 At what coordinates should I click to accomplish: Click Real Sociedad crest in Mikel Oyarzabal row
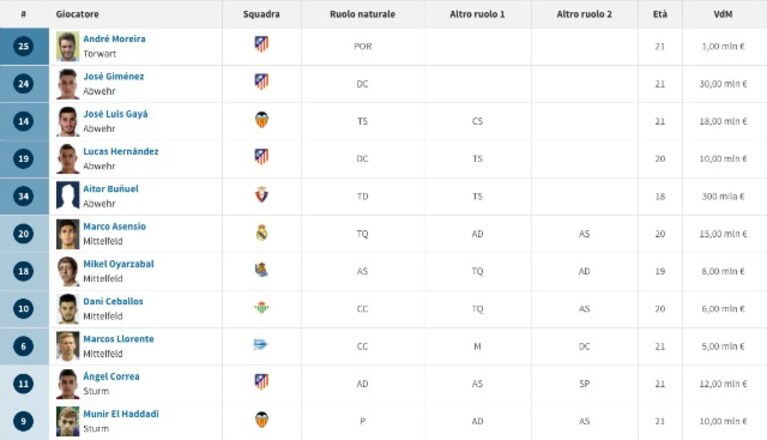[x=261, y=270]
